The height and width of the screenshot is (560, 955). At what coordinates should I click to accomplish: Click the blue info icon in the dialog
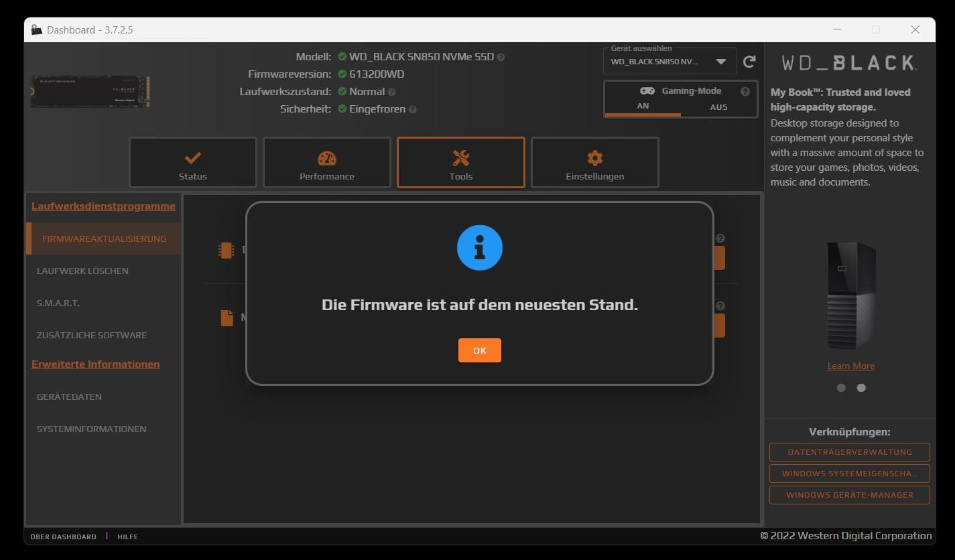[x=479, y=248]
